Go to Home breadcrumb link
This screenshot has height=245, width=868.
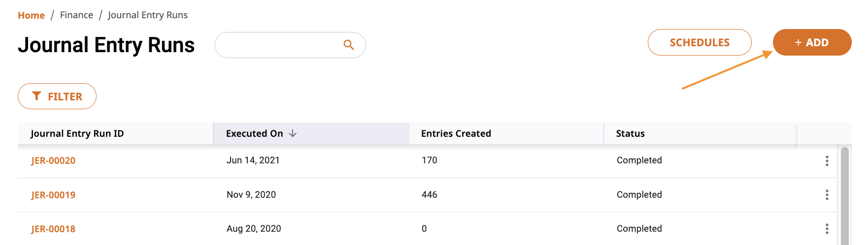31,15
